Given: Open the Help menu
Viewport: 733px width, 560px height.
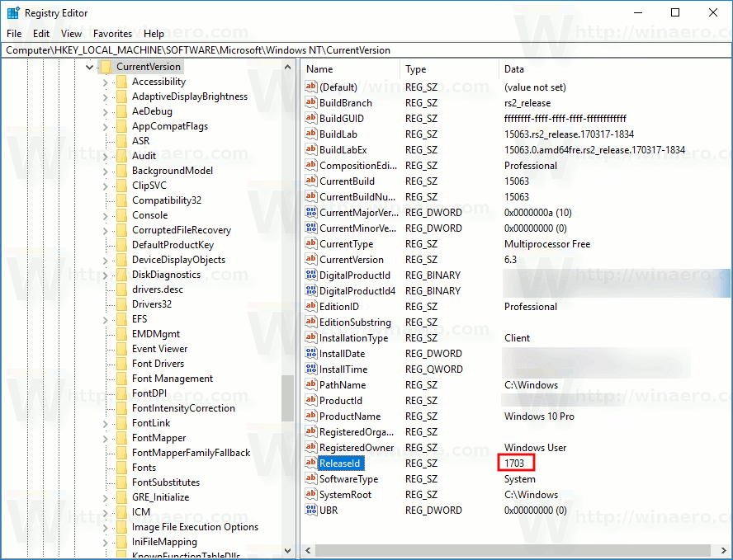Looking at the screenshot, I should (154, 33).
